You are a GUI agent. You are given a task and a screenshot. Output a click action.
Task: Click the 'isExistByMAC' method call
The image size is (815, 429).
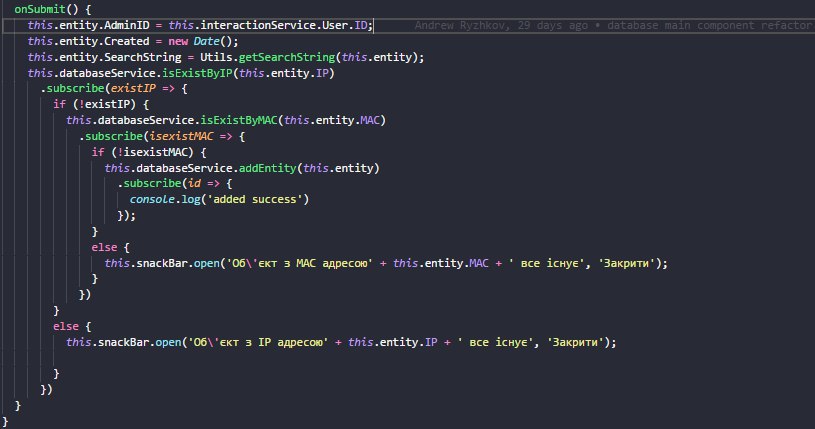tap(239, 120)
